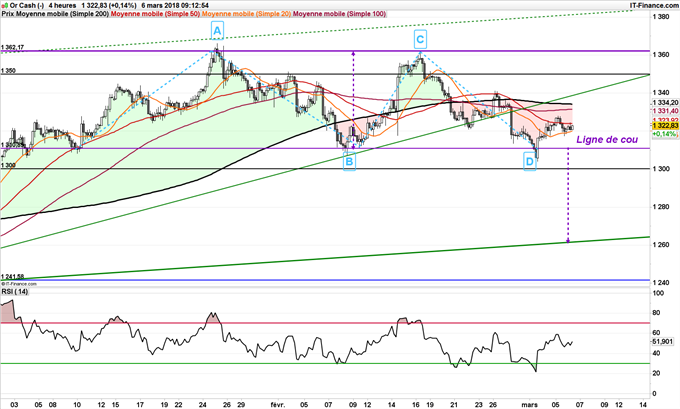Click the '1 241,58' support level label
Viewport: 680px width, 409px height.
click(13, 276)
